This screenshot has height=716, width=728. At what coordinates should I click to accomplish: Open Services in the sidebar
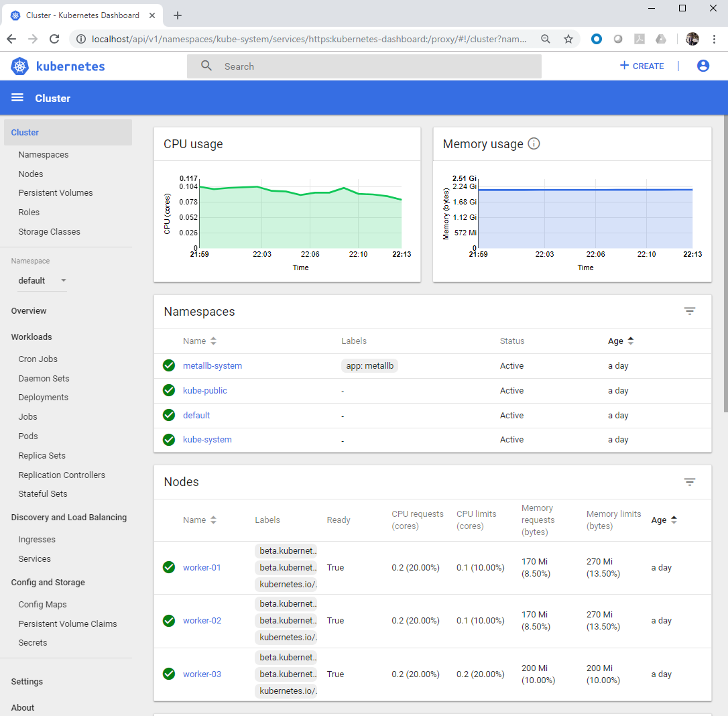[35, 559]
